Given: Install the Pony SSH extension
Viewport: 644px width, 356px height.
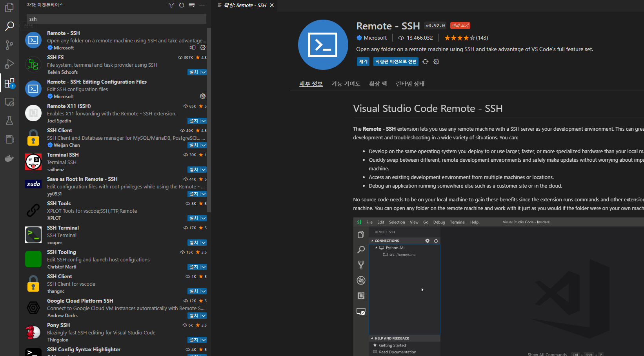Looking at the screenshot, I should pyautogui.click(x=194, y=340).
